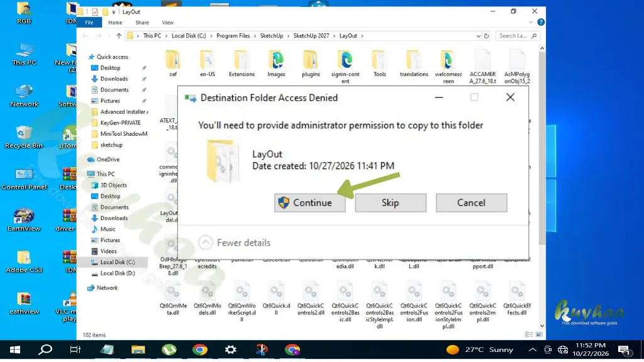644x362 pixels.
Task: Open the Windows Start menu
Action: point(15,349)
